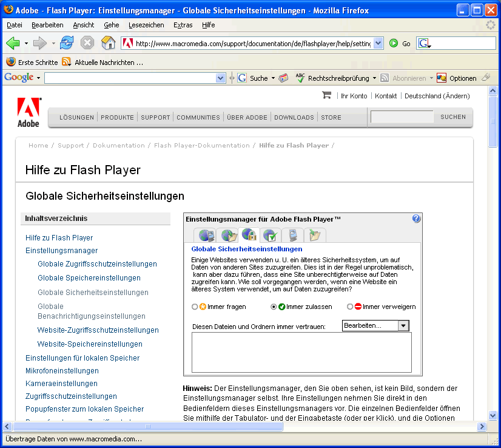Open the search engine selector dropdown
Image resolution: width=501 pixels, height=448 pixels.
pos(425,43)
